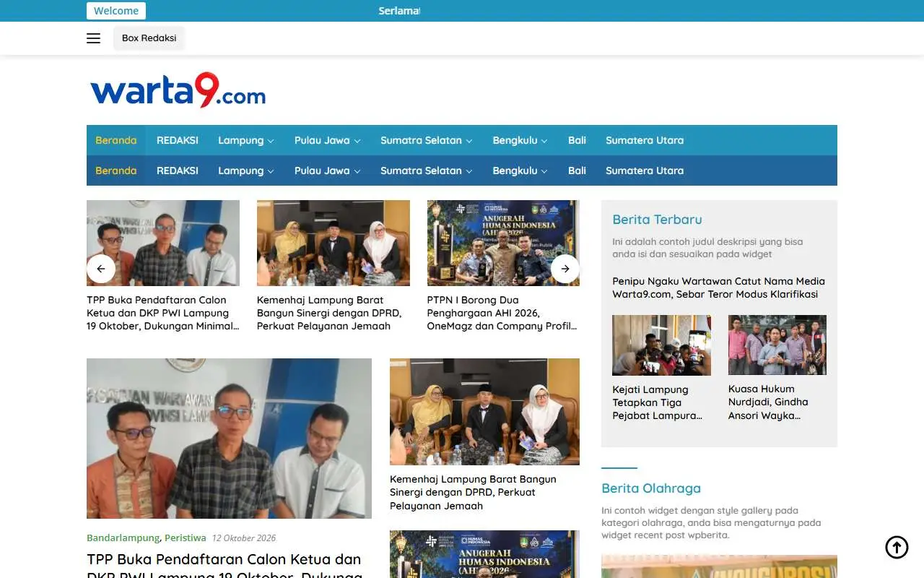The image size is (924, 578).
Task: Click the Box Redaksi button
Action: coord(149,38)
